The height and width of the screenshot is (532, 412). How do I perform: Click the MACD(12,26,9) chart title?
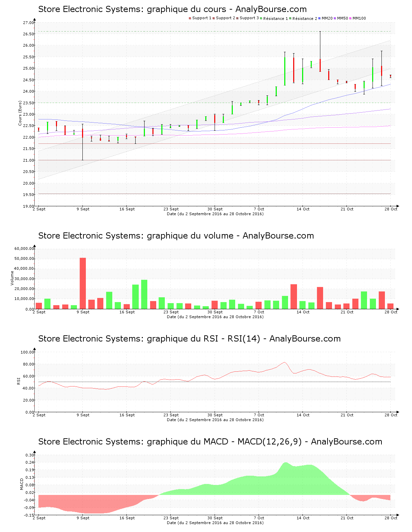point(210,442)
